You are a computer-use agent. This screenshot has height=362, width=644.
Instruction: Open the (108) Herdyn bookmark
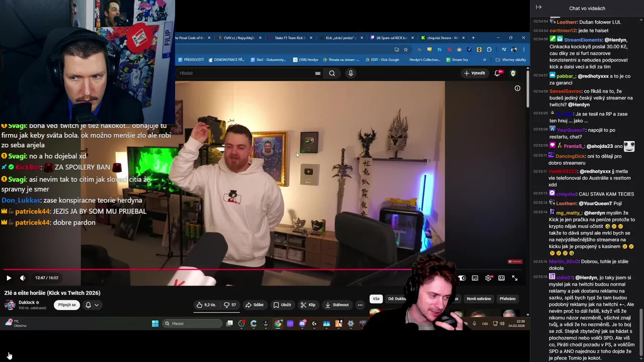(x=306, y=60)
